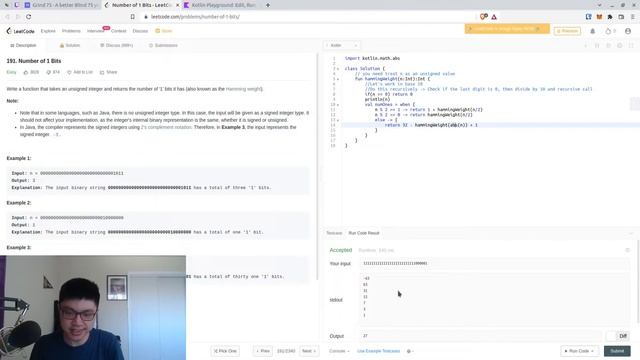Go forward with browser forward arrow
This screenshot has width=640, height=360.
pos(18,17)
